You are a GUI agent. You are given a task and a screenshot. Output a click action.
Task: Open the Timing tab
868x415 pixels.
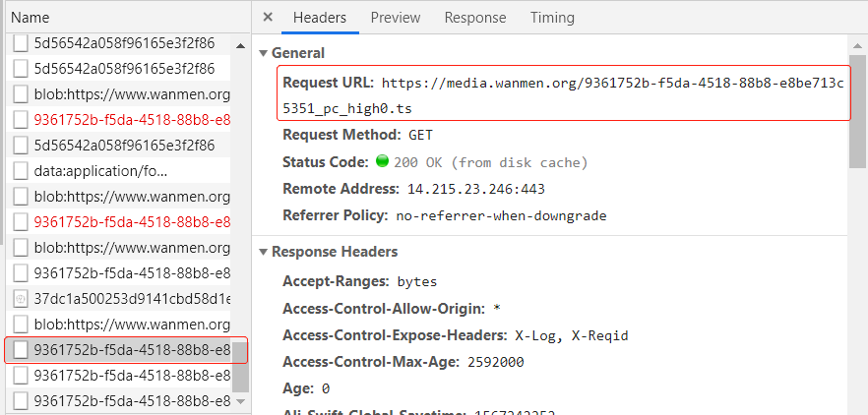(552, 18)
